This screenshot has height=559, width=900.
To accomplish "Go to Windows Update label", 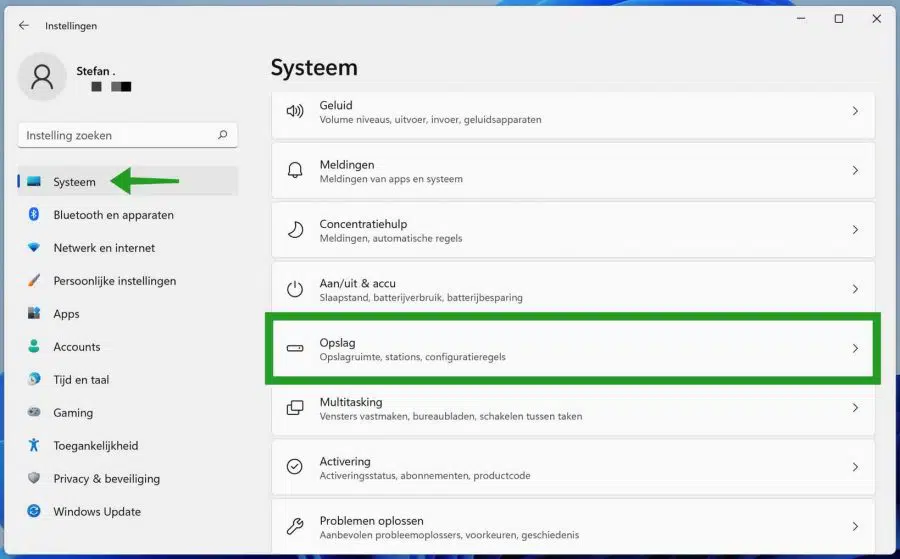I will click(x=97, y=511).
